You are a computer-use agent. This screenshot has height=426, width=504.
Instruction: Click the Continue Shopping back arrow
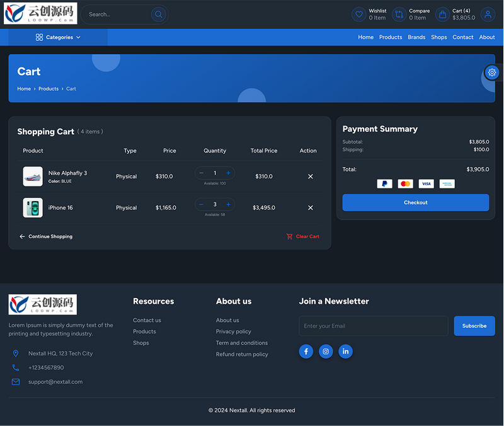pos(22,236)
